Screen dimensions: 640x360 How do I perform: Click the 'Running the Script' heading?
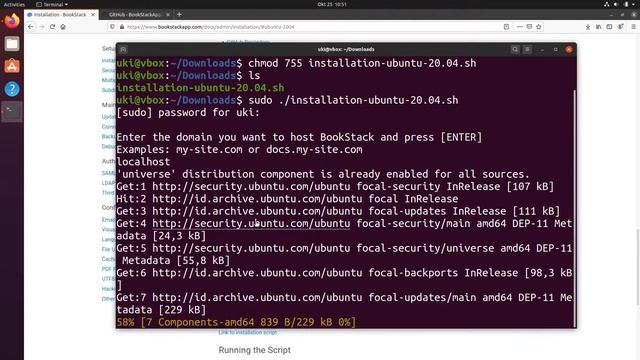tap(254, 350)
